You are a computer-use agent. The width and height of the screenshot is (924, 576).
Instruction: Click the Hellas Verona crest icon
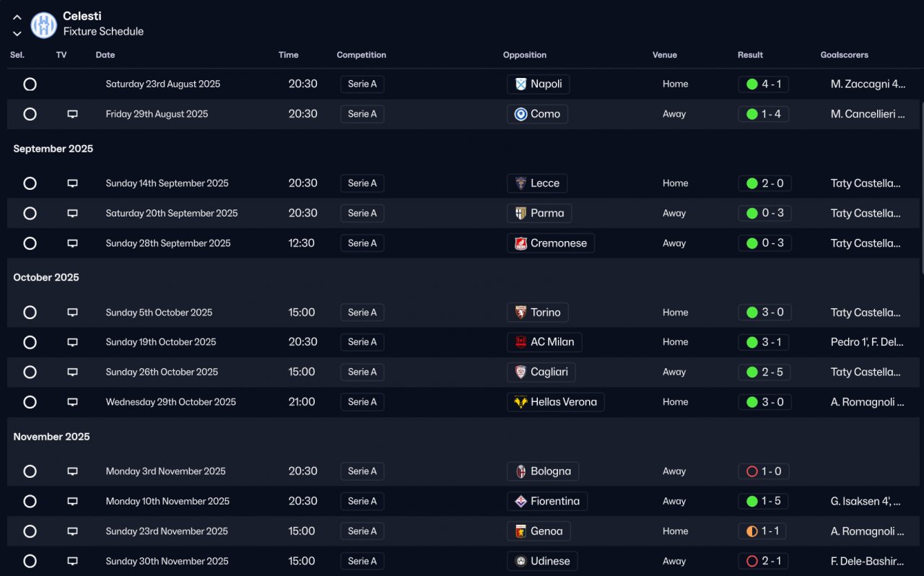[x=520, y=402]
